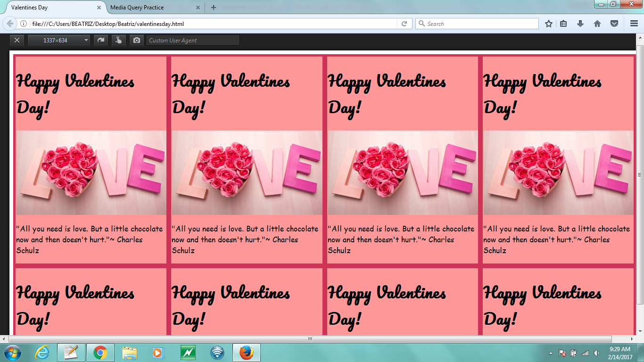Close Responsive Design Mode
This screenshot has width=644, height=362.
coord(17,41)
